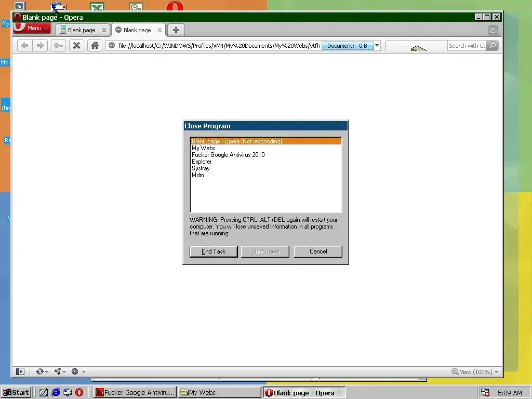Select Explorer in the Close Program list

266,162
